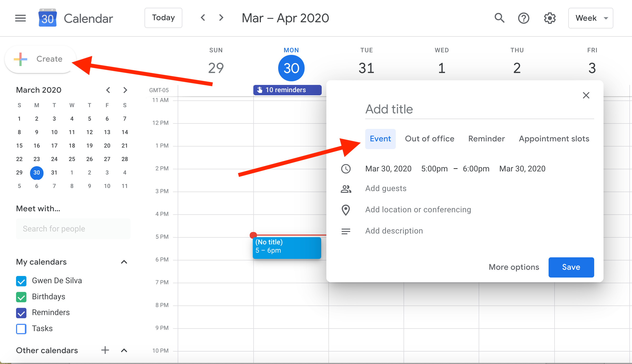Viewport: 632px width, 364px height.
Task: Add other calendar with plus icon
Action: [105, 350]
